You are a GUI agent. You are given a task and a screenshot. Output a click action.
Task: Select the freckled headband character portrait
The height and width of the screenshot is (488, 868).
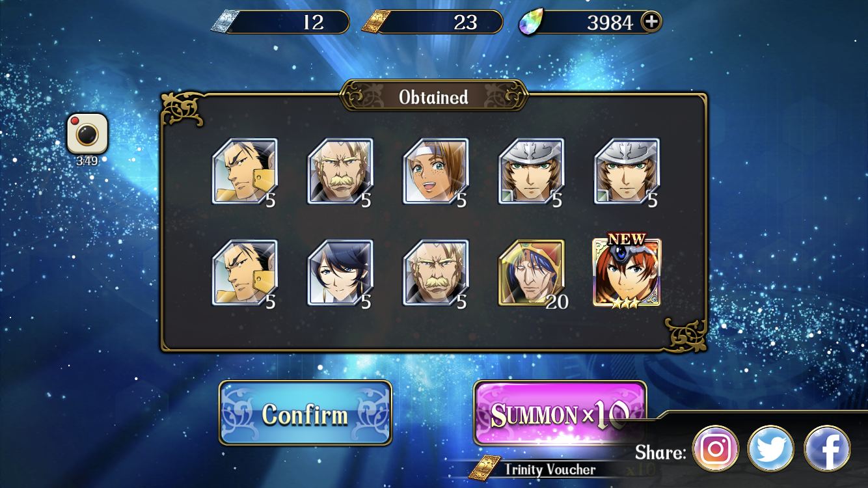click(x=436, y=171)
